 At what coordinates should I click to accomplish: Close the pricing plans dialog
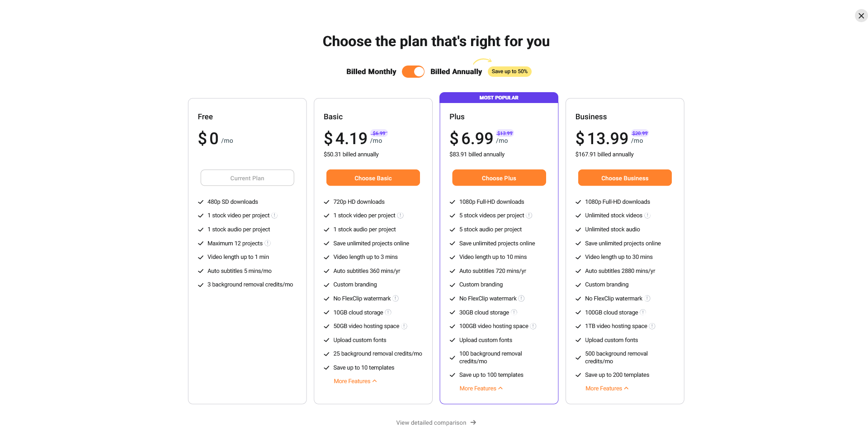coord(861,16)
